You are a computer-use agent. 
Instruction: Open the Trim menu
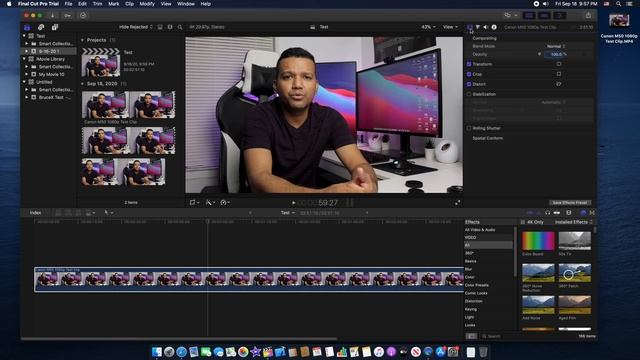coord(98,4)
